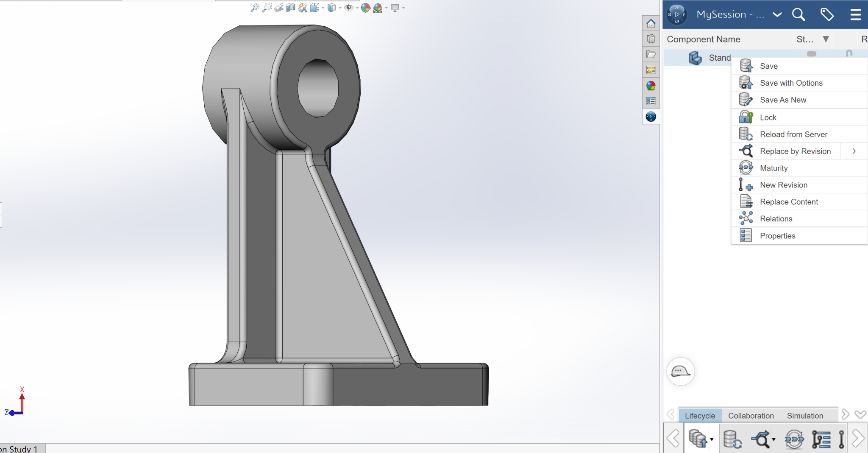
Task: Open the Custom Properties task pane tab
Action: (x=651, y=101)
